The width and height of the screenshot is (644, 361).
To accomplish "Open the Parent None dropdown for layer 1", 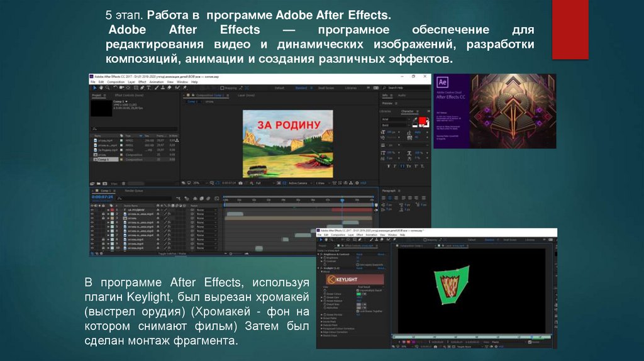I will point(206,210).
